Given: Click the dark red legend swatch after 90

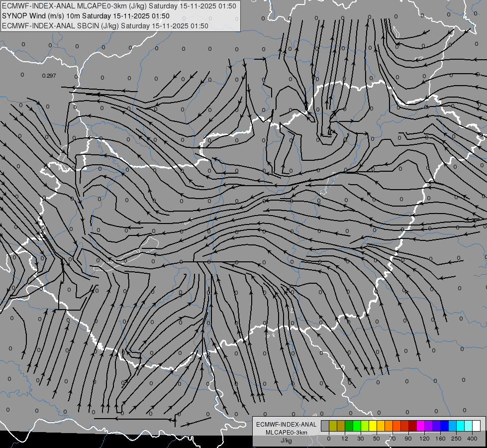Looking at the screenshot, I should tap(412, 426).
